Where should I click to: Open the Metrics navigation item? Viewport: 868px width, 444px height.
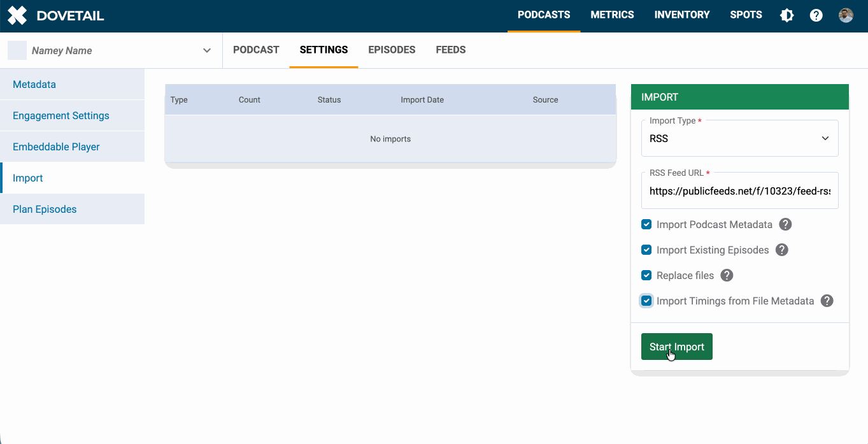pos(612,15)
